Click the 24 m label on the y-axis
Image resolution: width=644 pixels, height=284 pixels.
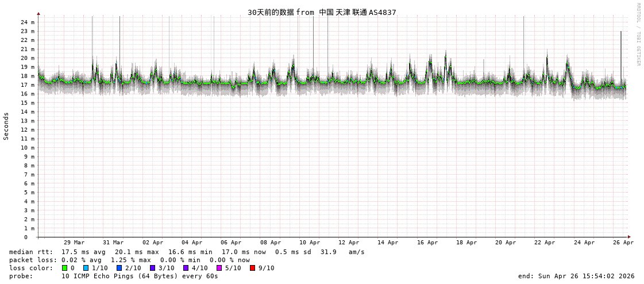[x=28, y=22]
